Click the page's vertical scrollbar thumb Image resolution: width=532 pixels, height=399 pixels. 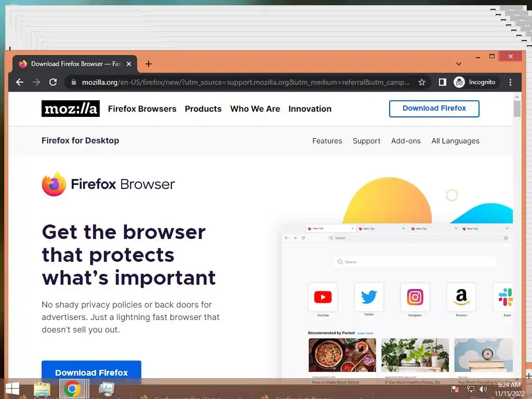pos(517,109)
